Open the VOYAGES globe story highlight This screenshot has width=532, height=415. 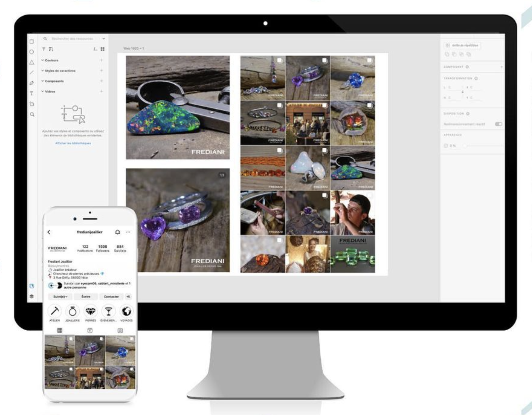tap(126, 311)
